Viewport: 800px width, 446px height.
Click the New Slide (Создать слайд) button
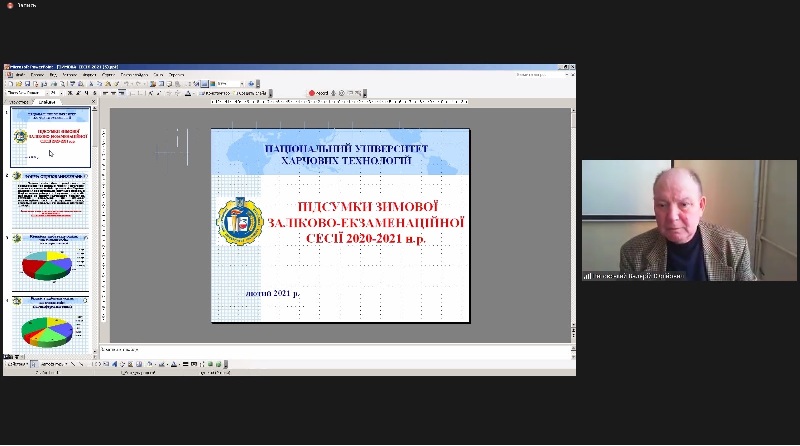tap(249, 93)
